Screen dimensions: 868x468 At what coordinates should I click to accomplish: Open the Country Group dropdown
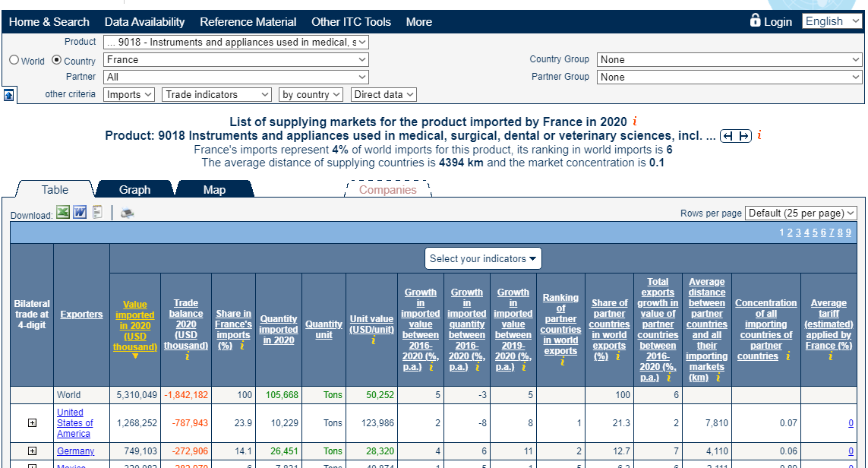click(729, 60)
